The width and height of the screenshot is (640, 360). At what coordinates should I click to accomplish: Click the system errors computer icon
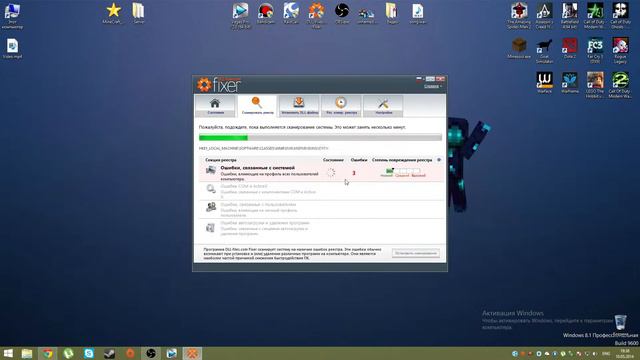(211, 170)
